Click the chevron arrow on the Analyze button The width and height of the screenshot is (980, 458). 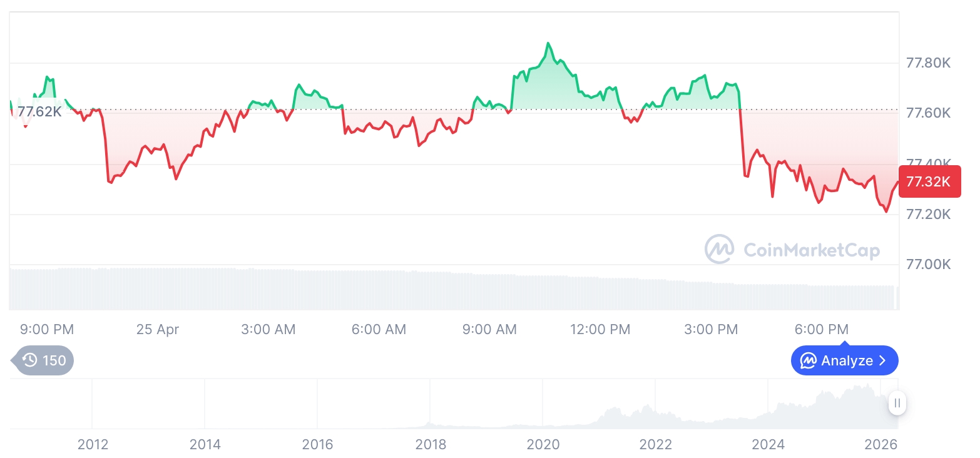[x=882, y=360]
